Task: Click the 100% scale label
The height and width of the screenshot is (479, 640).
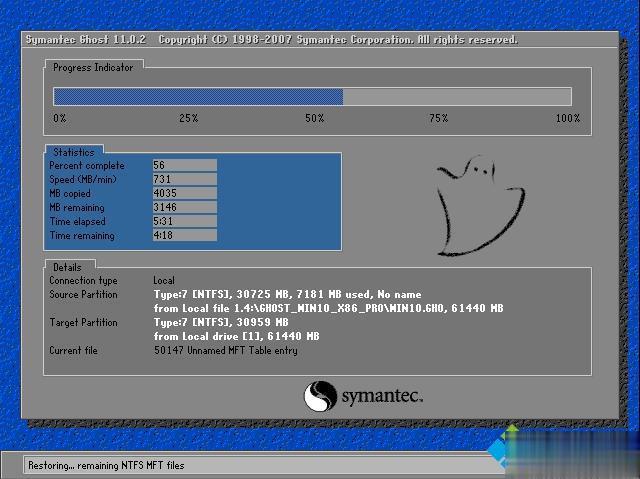Action: point(568,118)
